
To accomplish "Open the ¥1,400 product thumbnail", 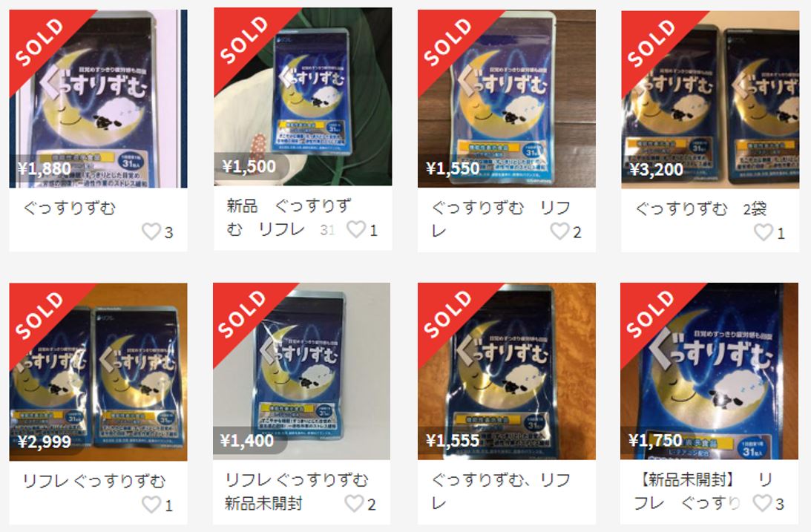I will [301, 371].
